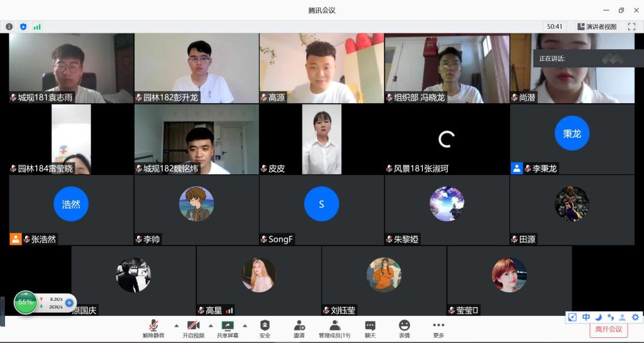Unmute microphone with 解除静音
The width and height of the screenshot is (644, 343).
153,328
